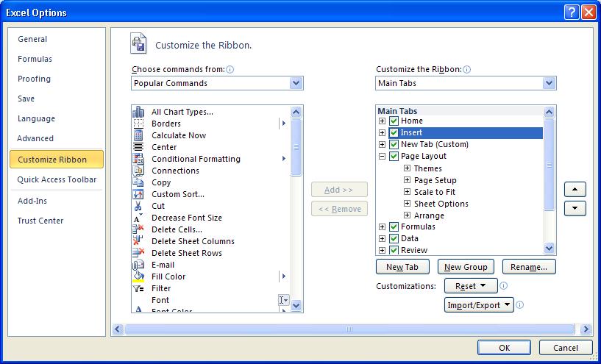Viewport: 601px width, 364px height.
Task: Click the Custom Sort icon
Action: [138, 194]
